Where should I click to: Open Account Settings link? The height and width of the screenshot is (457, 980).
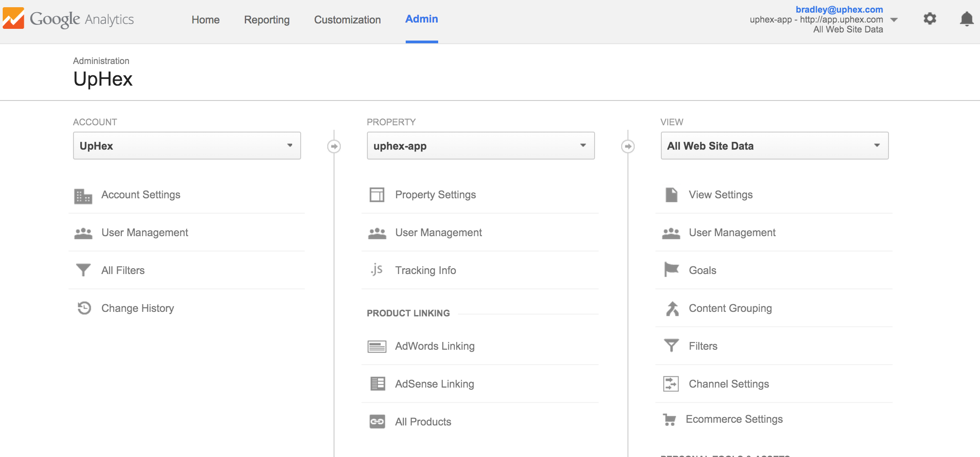(x=141, y=195)
